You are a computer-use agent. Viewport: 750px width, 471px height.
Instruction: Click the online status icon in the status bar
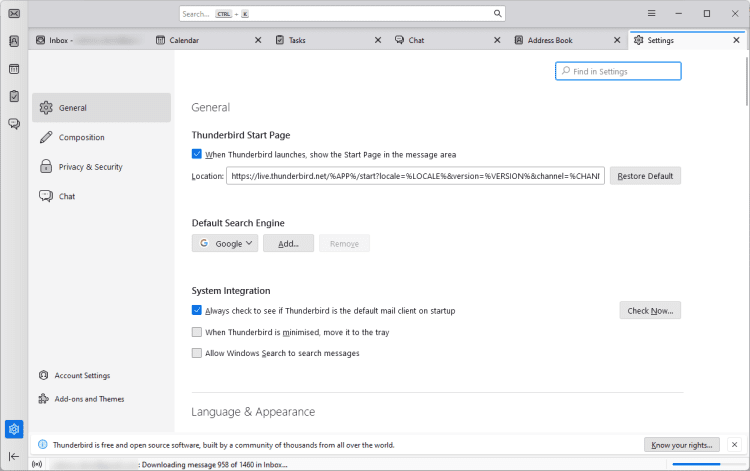tap(37, 464)
